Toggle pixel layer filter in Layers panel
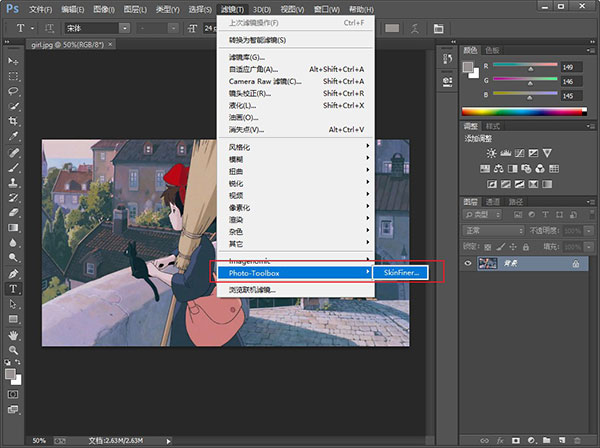Screen dimensions: 600x448 coord(518,215)
